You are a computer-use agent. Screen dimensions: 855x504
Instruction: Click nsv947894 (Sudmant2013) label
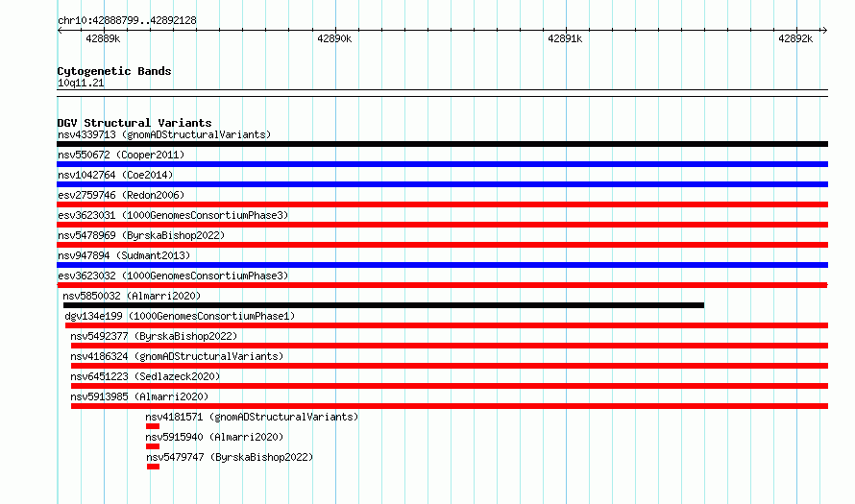pos(124,255)
